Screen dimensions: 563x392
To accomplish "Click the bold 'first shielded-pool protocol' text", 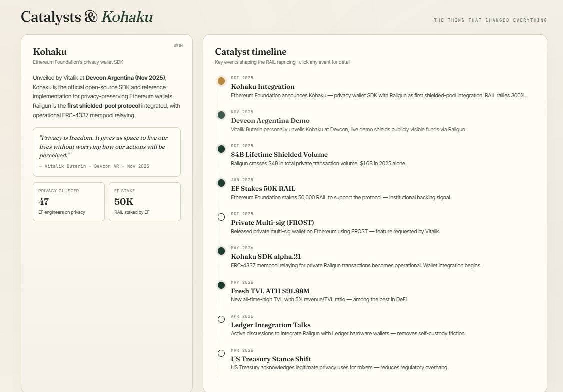I will click(x=103, y=106).
